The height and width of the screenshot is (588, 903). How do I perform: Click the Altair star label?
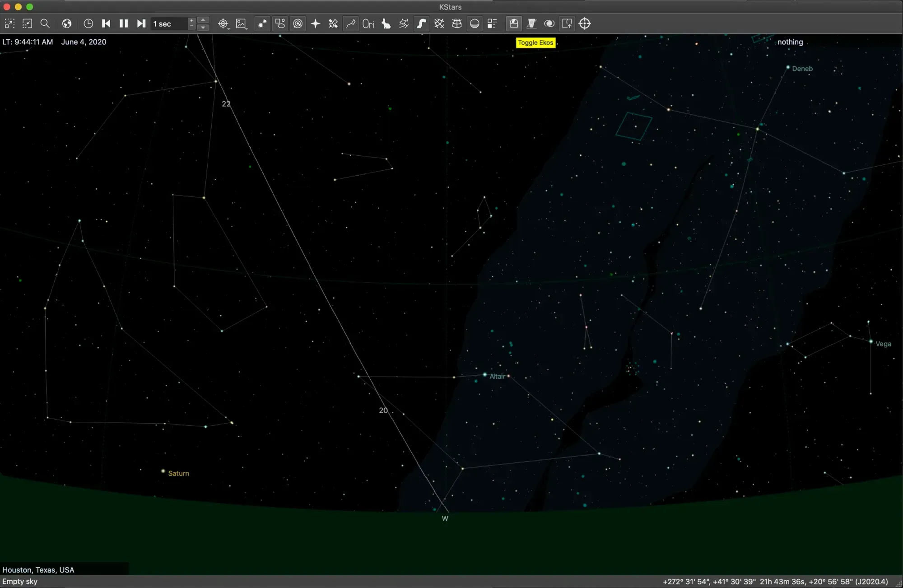pos(497,376)
